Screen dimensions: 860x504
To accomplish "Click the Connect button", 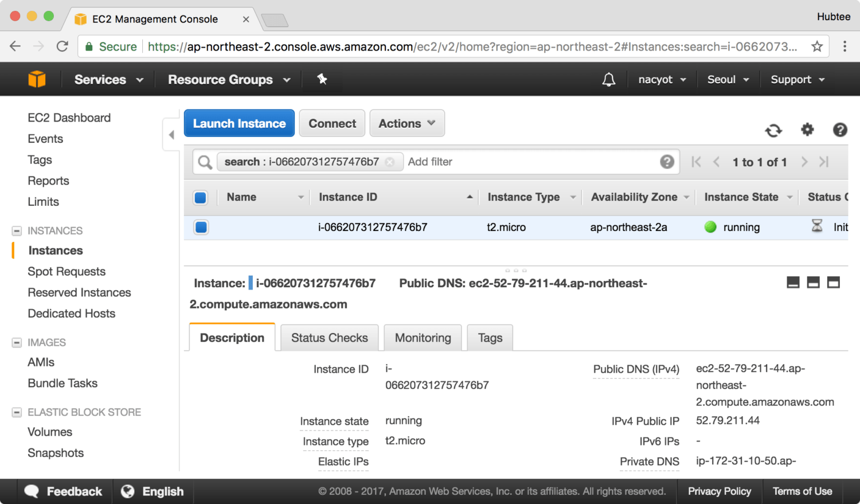I will pyautogui.click(x=332, y=123).
